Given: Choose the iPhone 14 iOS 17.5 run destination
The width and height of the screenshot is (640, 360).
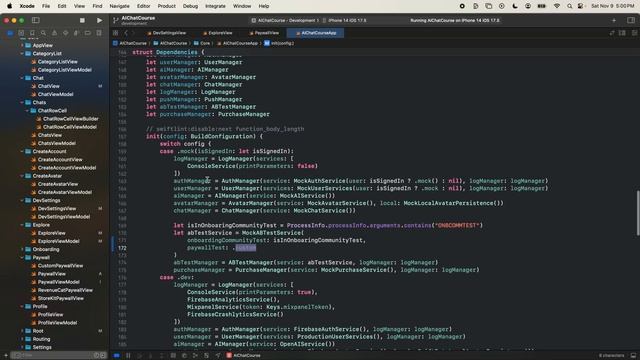Looking at the screenshot, I should pos(344,20).
